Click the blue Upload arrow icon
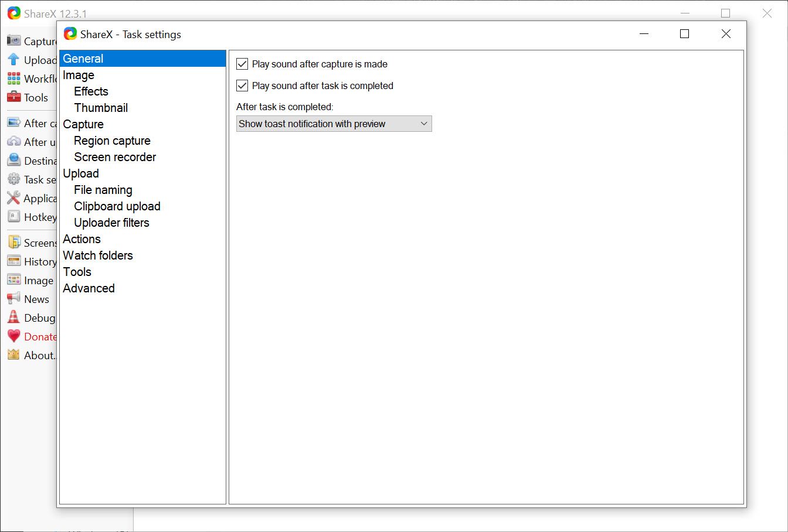The width and height of the screenshot is (788, 532). click(x=14, y=60)
